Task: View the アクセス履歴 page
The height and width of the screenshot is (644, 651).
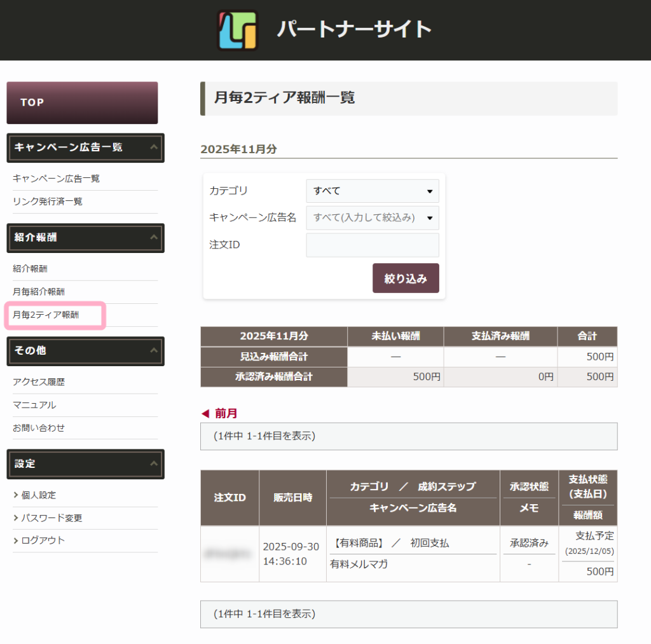Action: [x=39, y=382]
